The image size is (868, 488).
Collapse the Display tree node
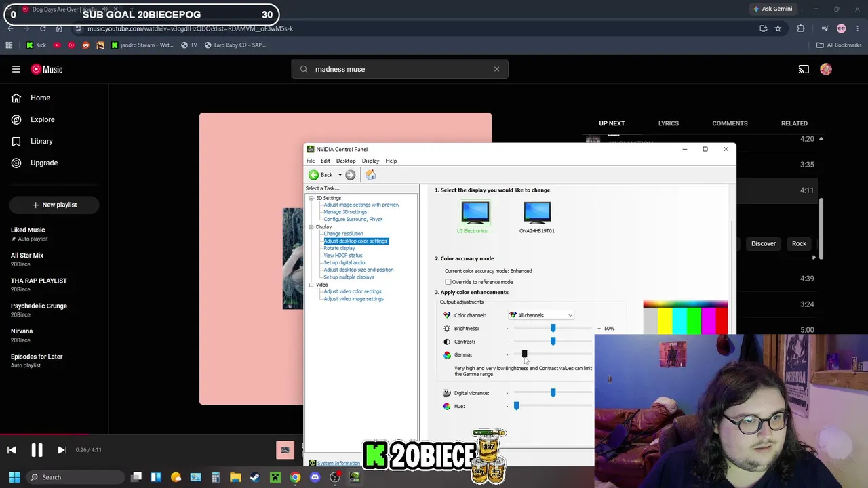[311, 227]
